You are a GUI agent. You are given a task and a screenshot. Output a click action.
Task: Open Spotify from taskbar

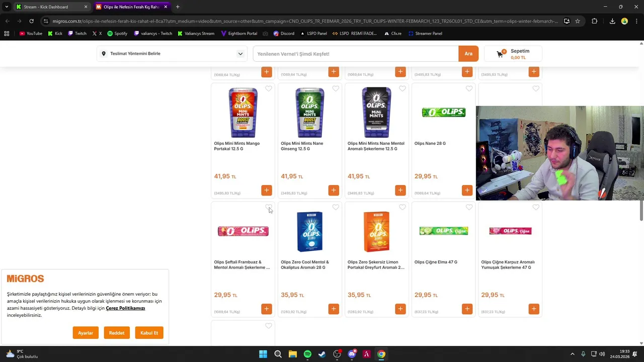(x=307, y=354)
